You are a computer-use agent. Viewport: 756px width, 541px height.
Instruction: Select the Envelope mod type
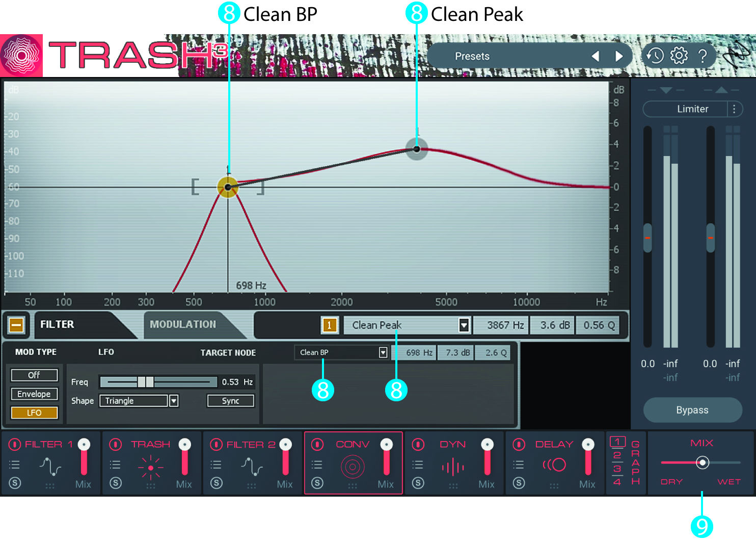coord(34,394)
